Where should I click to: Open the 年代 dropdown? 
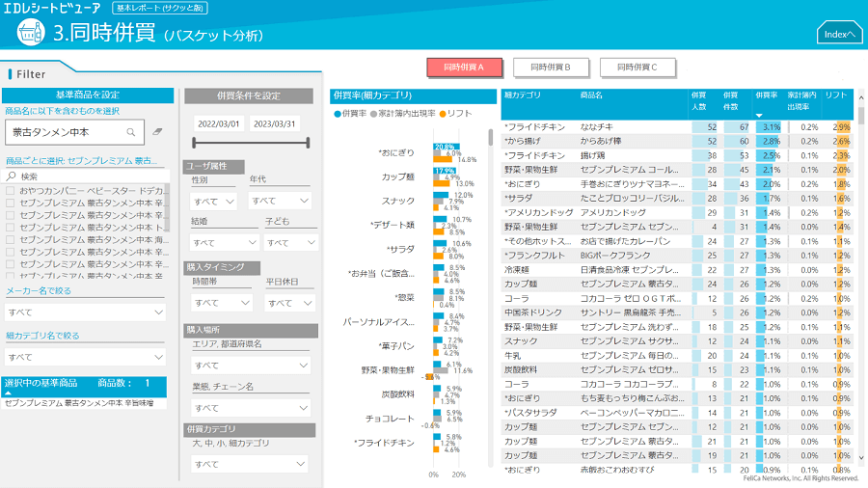point(280,201)
